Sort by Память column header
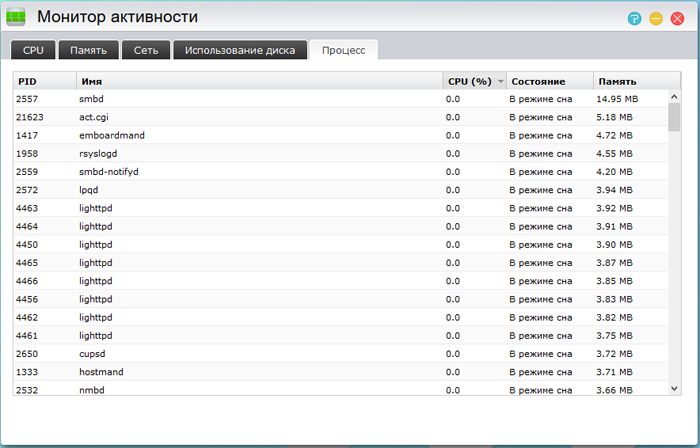The image size is (700, 448). [630, 81]
